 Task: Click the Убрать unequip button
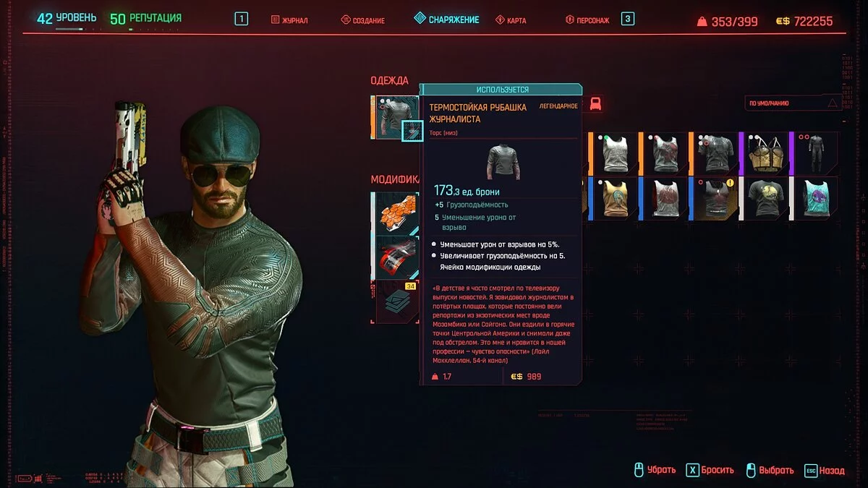(x=655, y=470)
